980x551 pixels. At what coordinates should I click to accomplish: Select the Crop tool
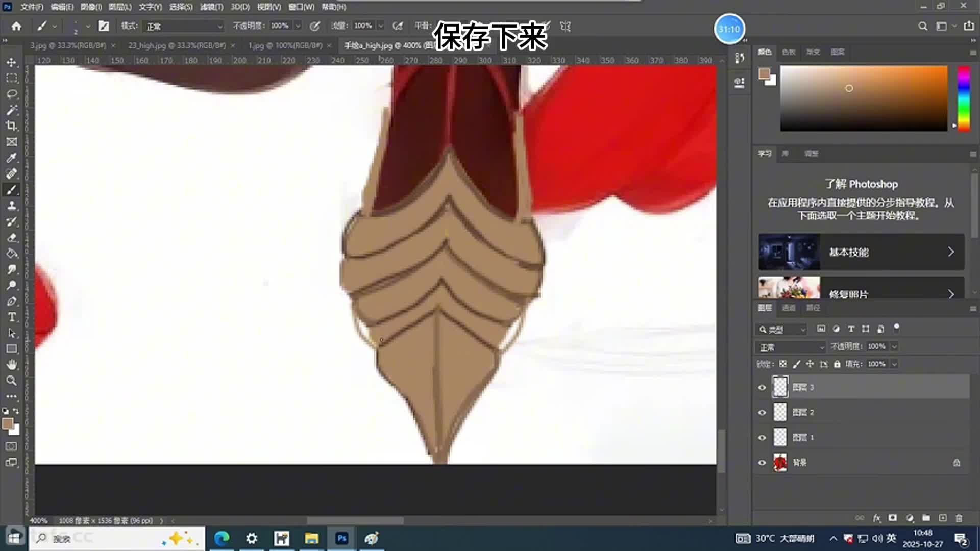point(11,126)
